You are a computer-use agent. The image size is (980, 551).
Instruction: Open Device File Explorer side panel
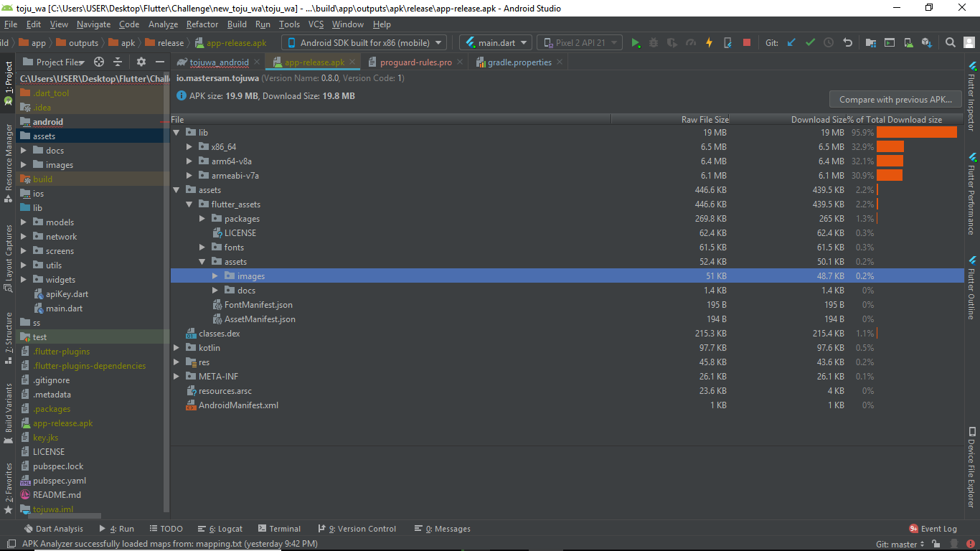[972, 467]
